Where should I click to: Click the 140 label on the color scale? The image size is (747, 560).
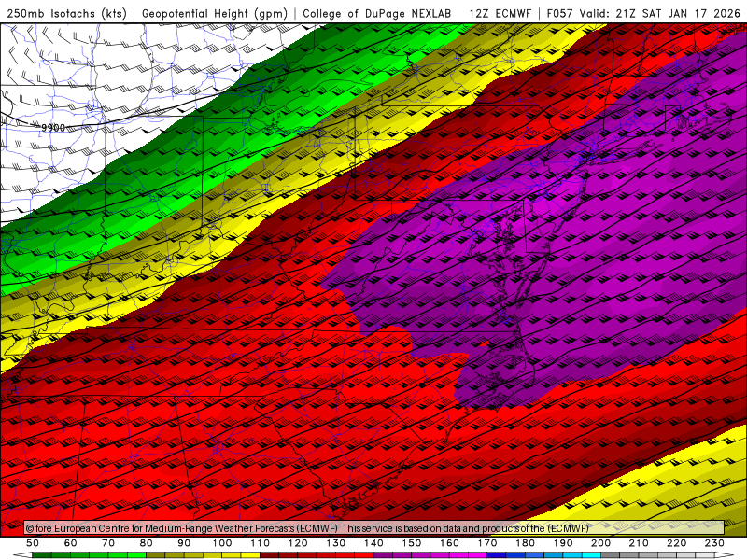pos(374,543)
